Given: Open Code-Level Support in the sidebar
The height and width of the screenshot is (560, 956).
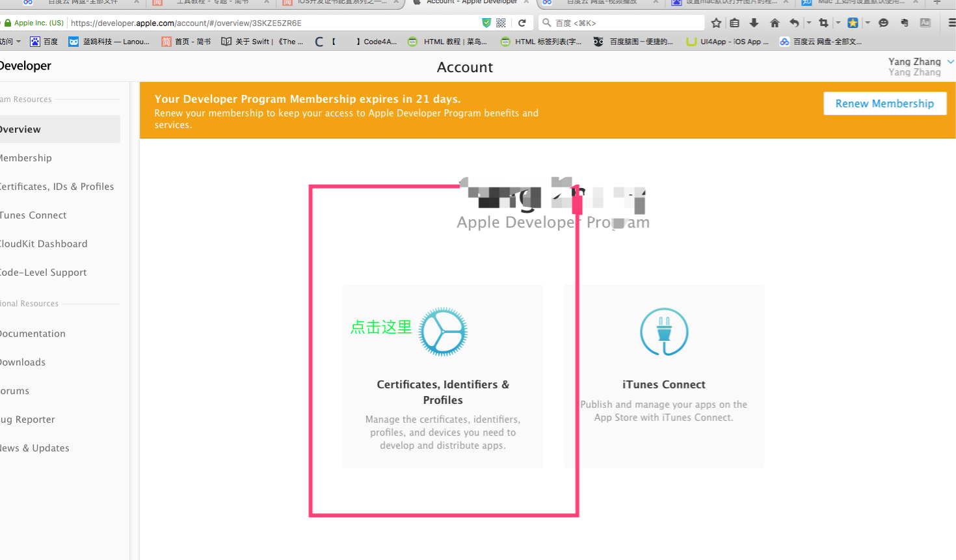Looking at the screenshot, I should tap(44, 273).
